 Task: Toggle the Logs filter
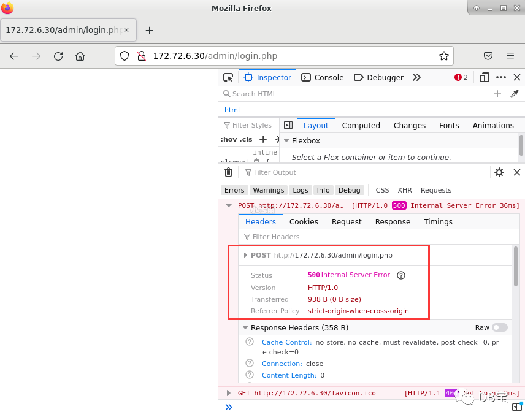pyautogui.click(x=301, y=190)
